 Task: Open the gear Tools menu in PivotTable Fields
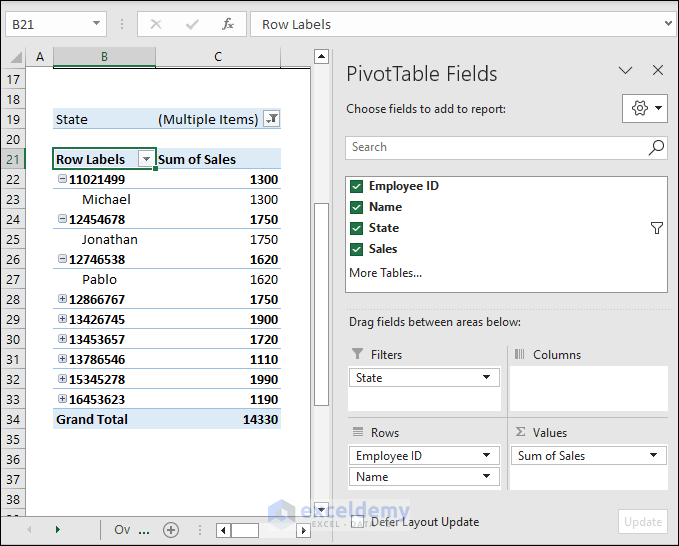click(x=645, y=108)
